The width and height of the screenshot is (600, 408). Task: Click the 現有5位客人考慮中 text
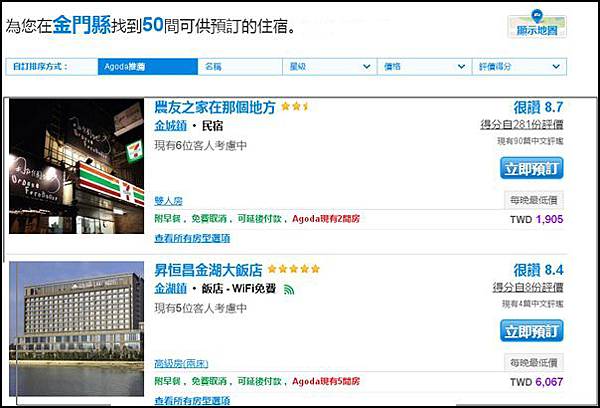201,308
